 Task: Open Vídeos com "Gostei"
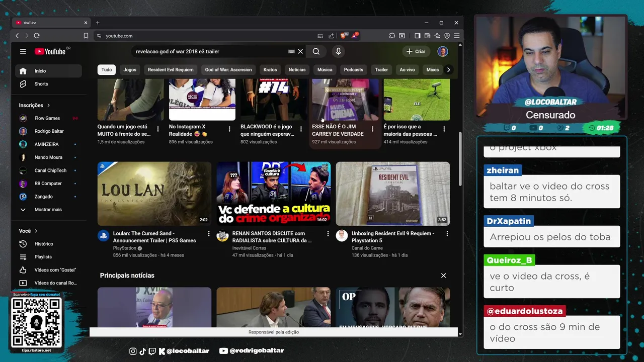48,270
